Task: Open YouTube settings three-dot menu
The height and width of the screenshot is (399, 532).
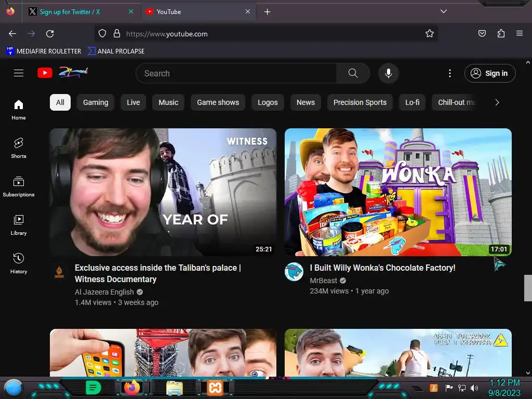Action: point(450,73)
